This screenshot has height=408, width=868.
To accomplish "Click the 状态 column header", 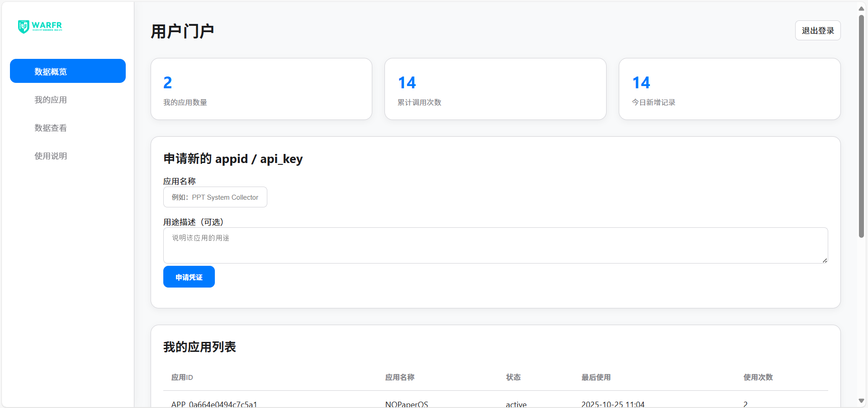I will tap(513, 377).
